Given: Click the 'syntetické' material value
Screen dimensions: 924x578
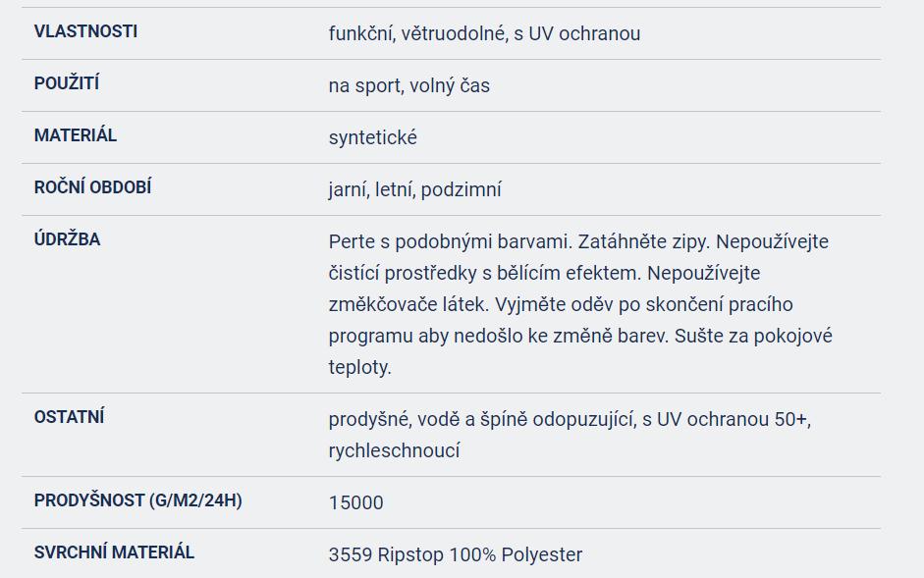Looking at the screenshot, I should (x=372, y=137).
